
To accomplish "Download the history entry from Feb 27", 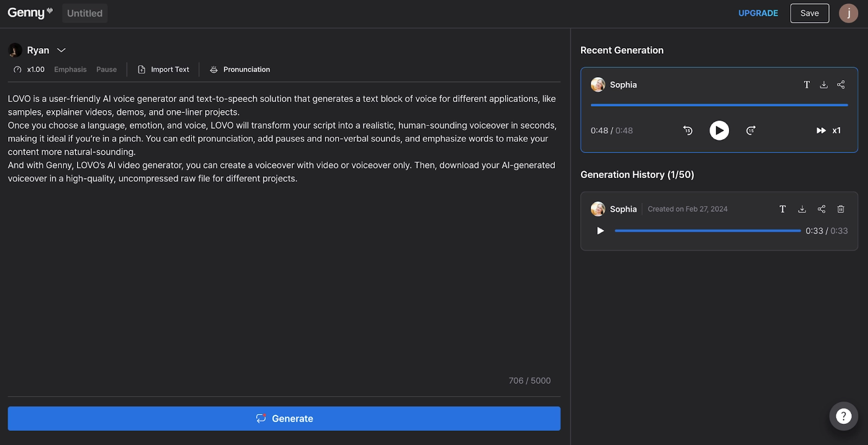I will [802, 209].
